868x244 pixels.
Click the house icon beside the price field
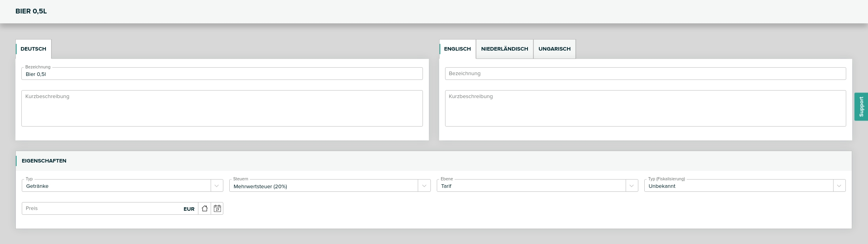[205, 208]
